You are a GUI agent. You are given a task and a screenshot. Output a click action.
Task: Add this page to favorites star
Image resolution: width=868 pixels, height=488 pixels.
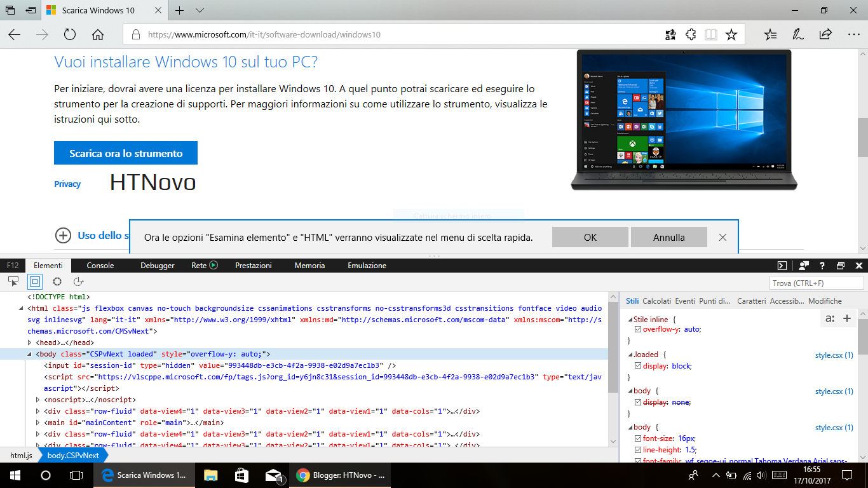(x=731, y=34)
